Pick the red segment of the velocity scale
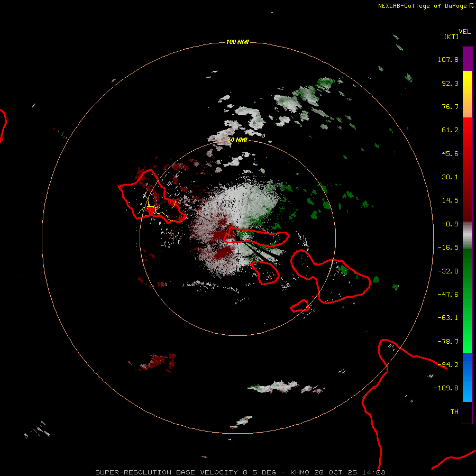The height and width of the screenshot is (476, 476). coord(467,169)
